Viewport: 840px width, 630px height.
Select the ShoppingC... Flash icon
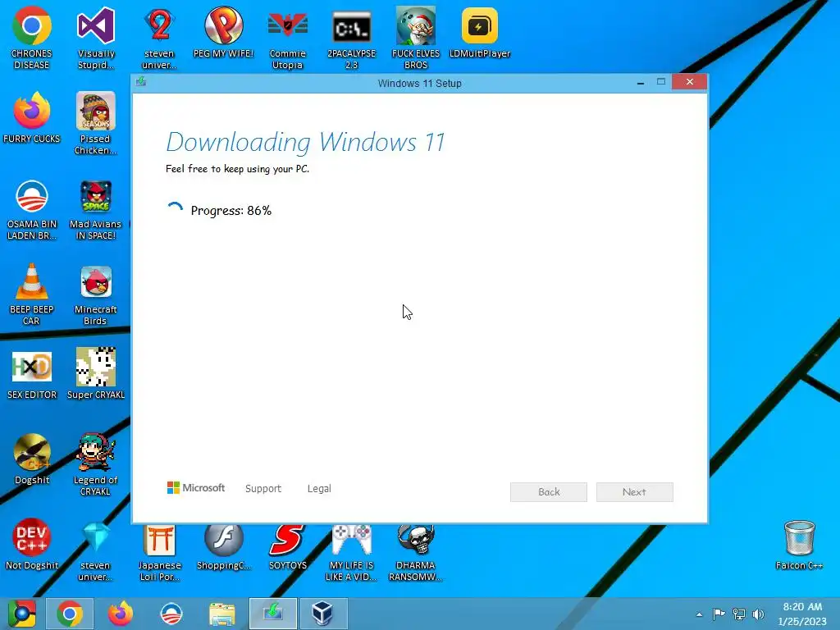pos(223,546)
